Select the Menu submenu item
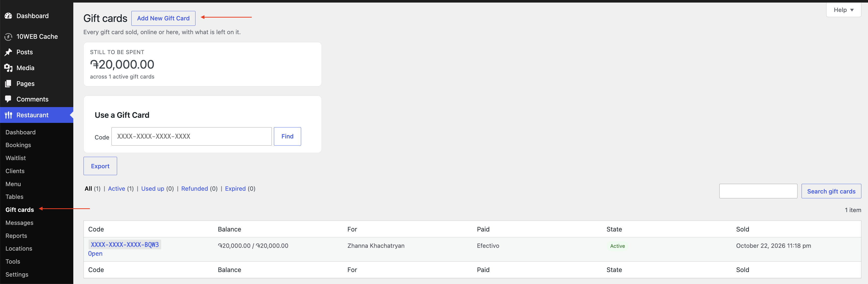 [x=13, y=184]
